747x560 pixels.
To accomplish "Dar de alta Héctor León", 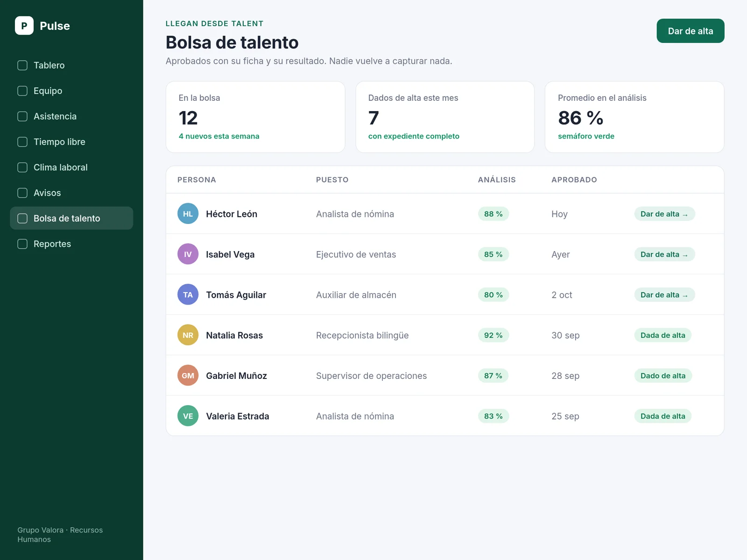I will pyautogui.click(x=664, y=214).
